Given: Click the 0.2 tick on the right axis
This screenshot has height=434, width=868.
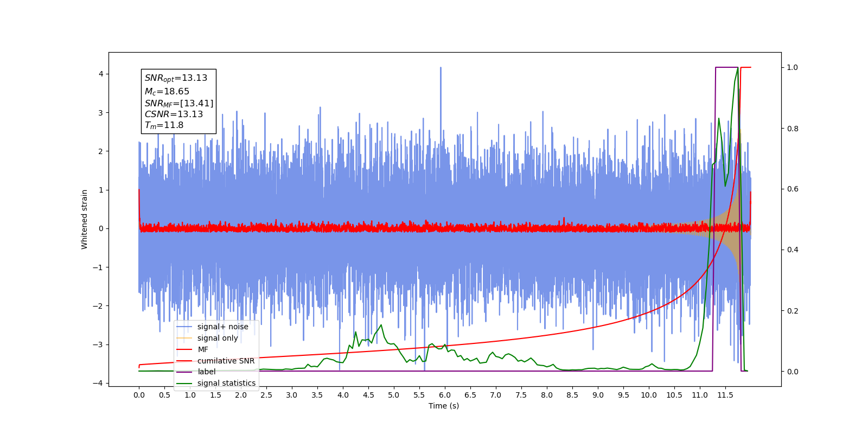Looking at the screenshot, I should 793,311.
